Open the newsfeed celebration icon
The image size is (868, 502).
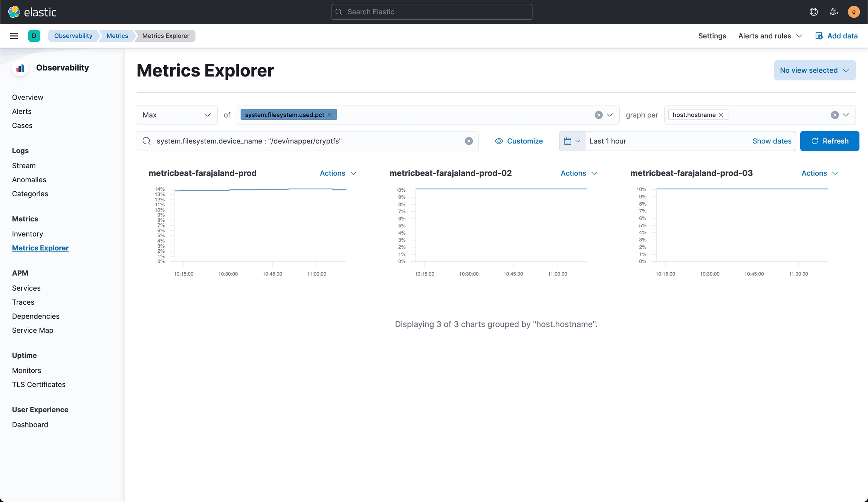834,12
